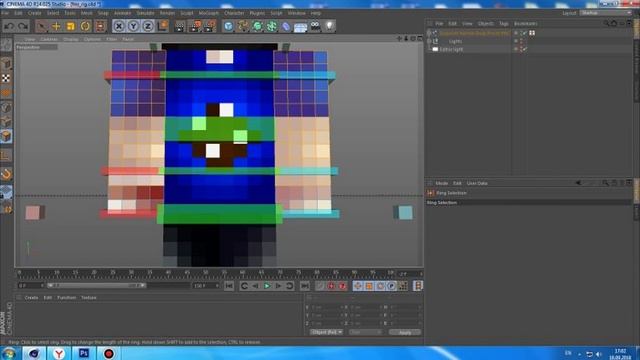Viewport: 640px width, 360px height.
Task: Open the Create menu in menu bar
Action: (x=34, y=13)
